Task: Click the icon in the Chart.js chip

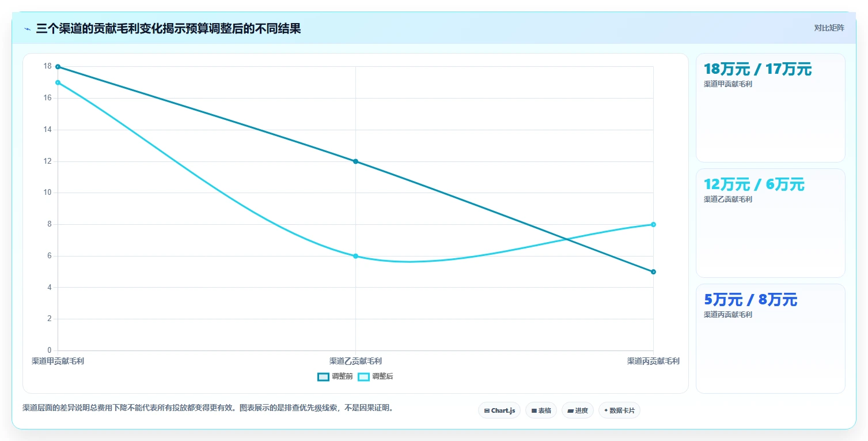Action: (487, 410)
